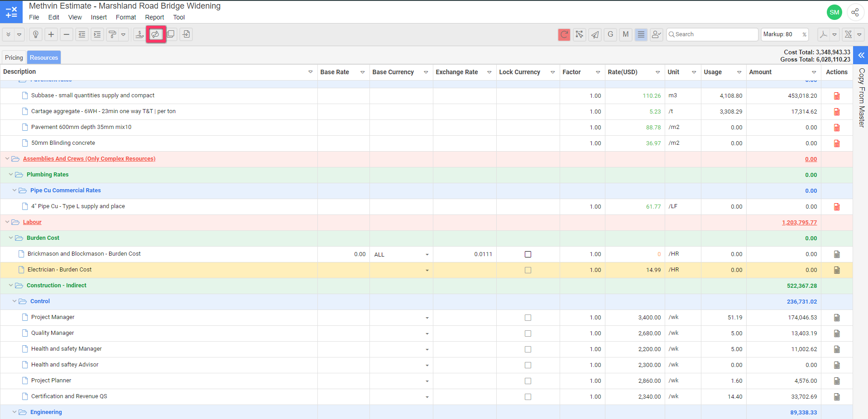Click the share icon at top right
868x419 pixels.
855,12
